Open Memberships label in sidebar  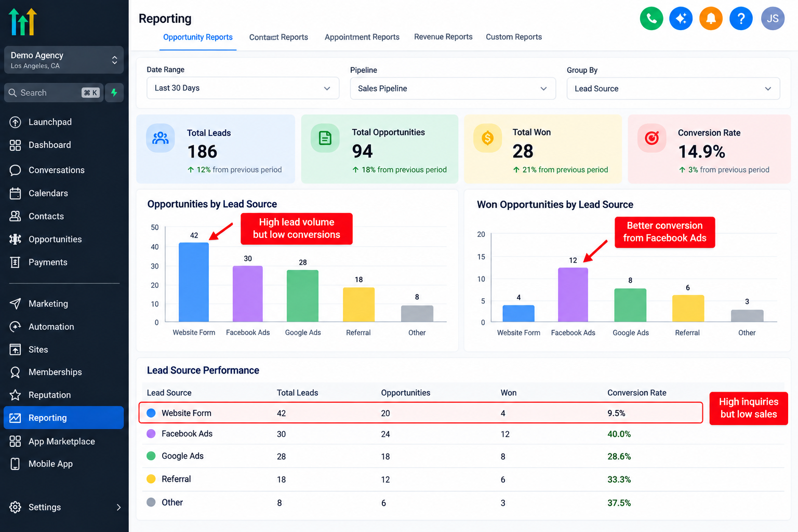[x=55, y=372]
